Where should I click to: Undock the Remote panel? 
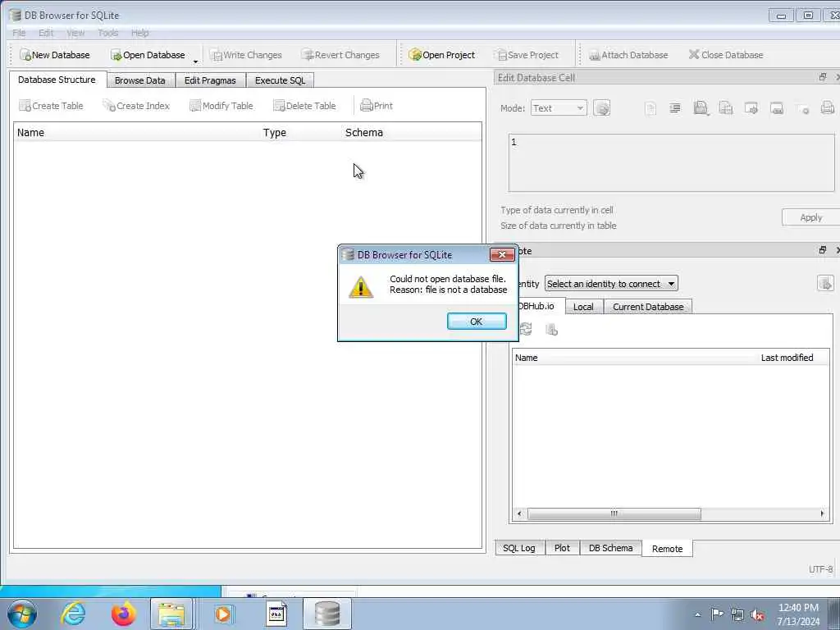pos(822,250)
